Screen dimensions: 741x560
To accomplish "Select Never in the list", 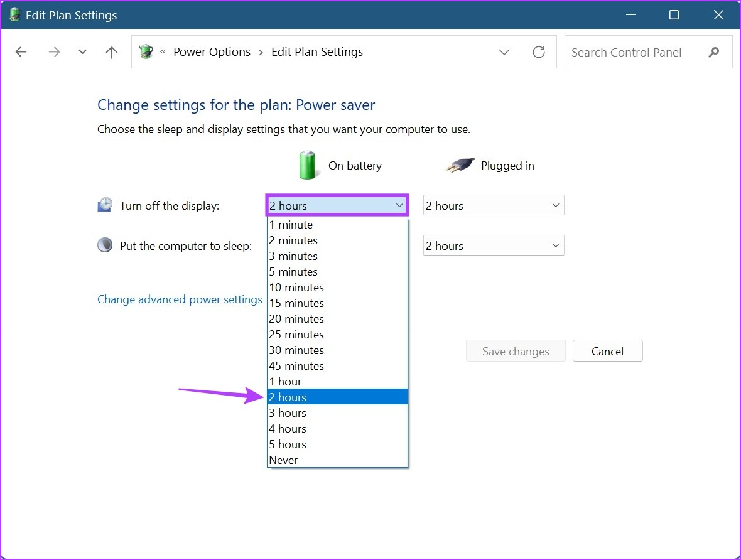I will click(x=337, y=460).
